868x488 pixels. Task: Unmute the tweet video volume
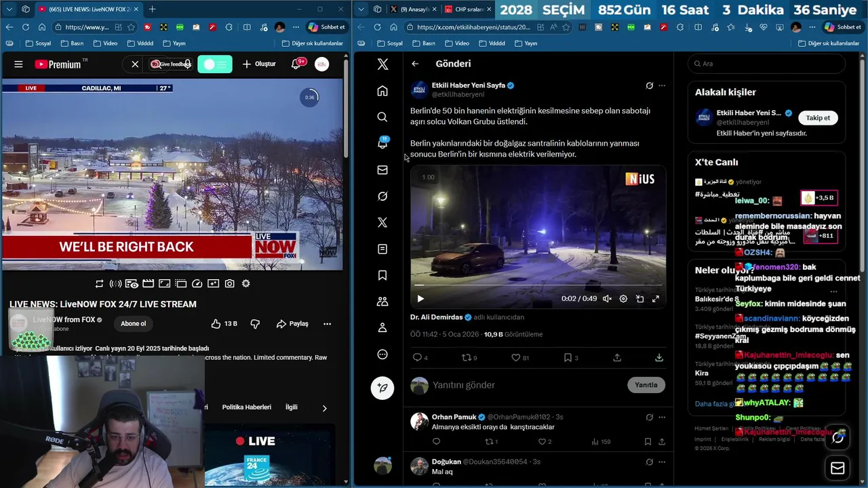click(607, 299)
